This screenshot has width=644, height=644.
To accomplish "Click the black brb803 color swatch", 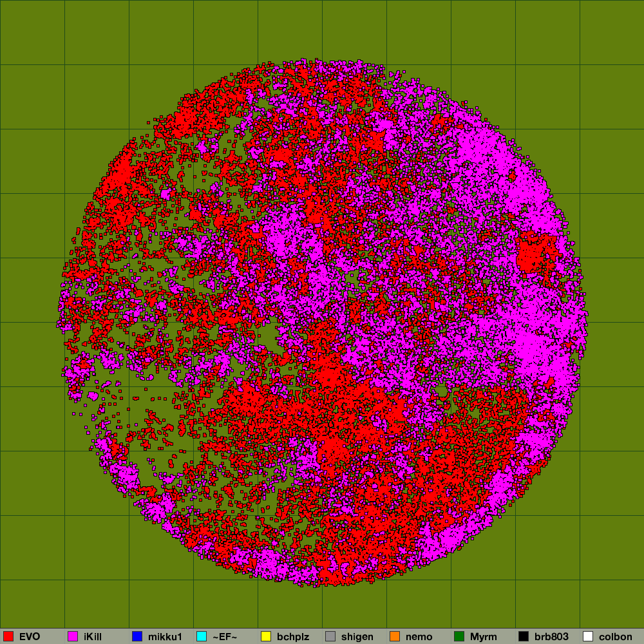I will click(x=524, y=636).
